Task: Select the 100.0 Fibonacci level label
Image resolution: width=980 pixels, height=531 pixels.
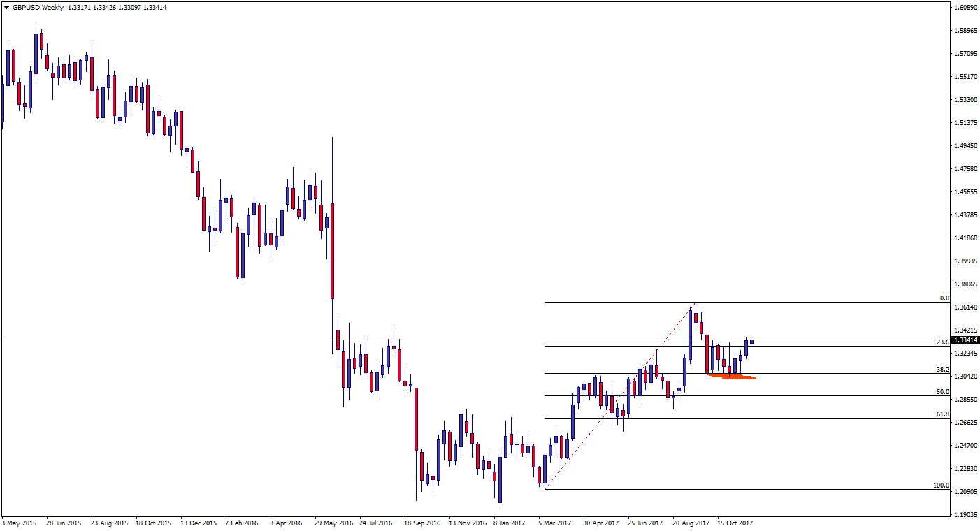Action: [941, 486]
